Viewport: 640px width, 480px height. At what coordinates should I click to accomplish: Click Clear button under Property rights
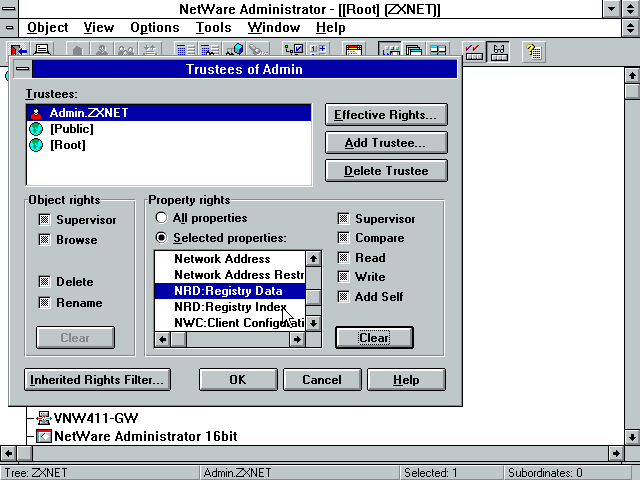(x=374, y=338)
